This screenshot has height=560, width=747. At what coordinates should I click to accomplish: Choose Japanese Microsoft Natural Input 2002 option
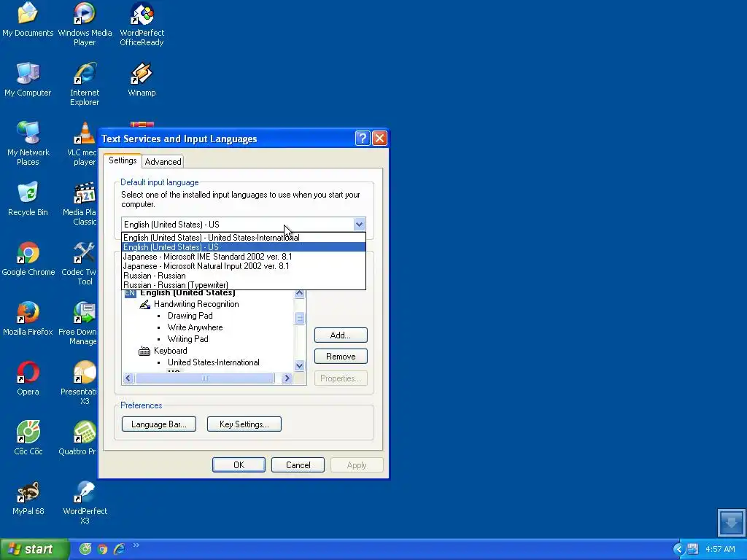(244, 265)
